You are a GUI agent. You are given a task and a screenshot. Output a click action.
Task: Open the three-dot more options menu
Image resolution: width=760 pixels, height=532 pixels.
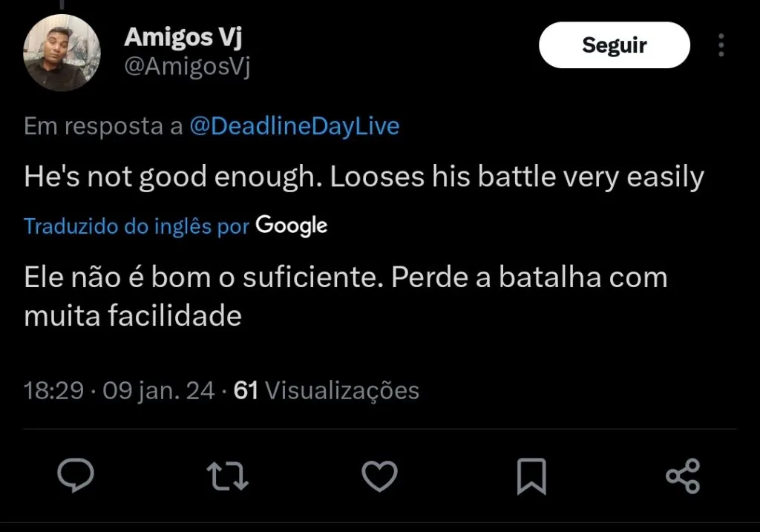click(721, 45)
